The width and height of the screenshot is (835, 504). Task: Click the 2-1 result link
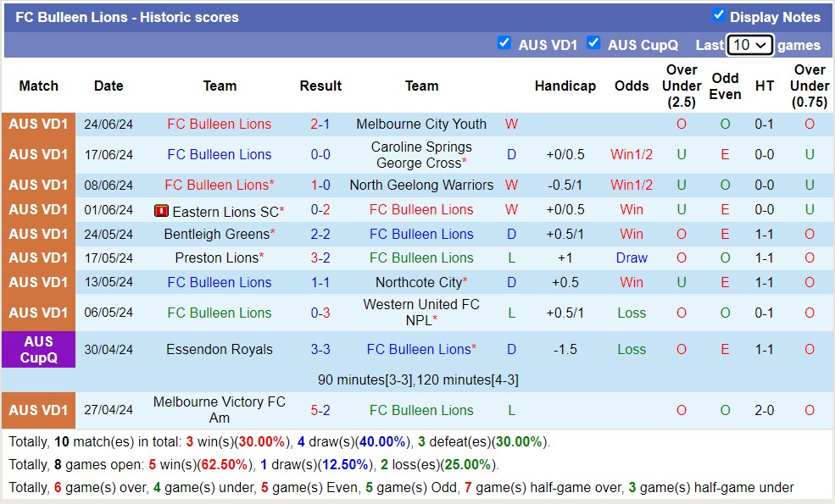coord(320,124)
